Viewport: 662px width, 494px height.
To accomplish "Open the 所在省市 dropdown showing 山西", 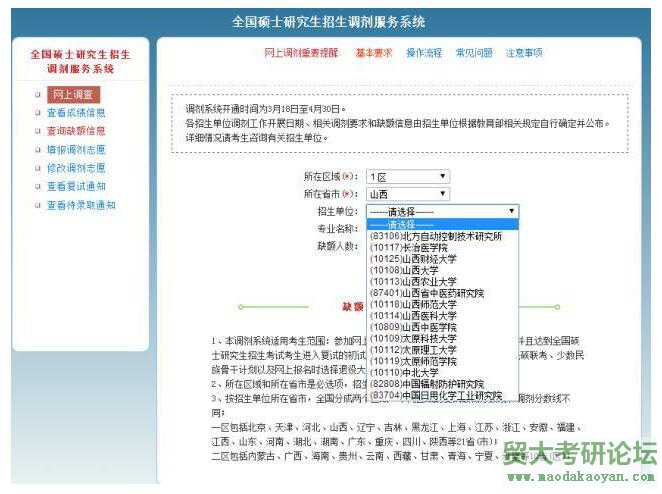I will [x=408, y=194].
